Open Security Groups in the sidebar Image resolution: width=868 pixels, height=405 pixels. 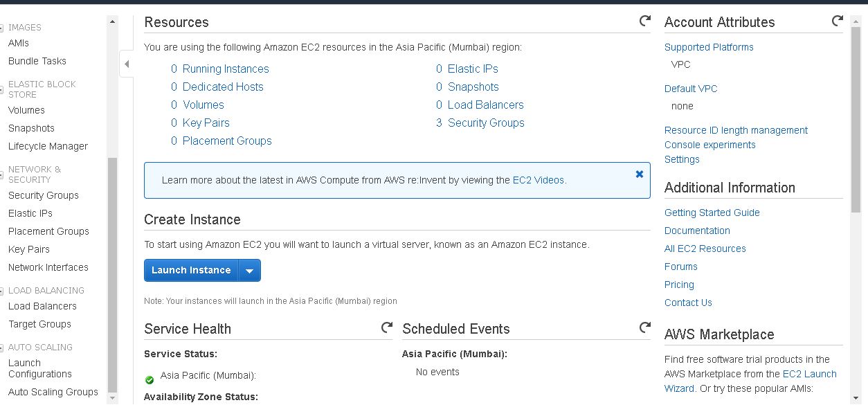click(44, 195)
